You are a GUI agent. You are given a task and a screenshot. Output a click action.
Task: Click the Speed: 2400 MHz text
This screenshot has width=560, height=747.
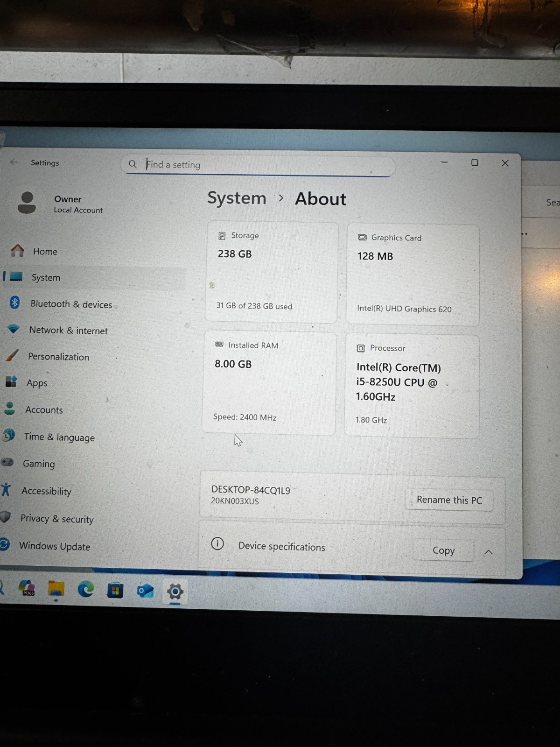(x=245, y=417)
